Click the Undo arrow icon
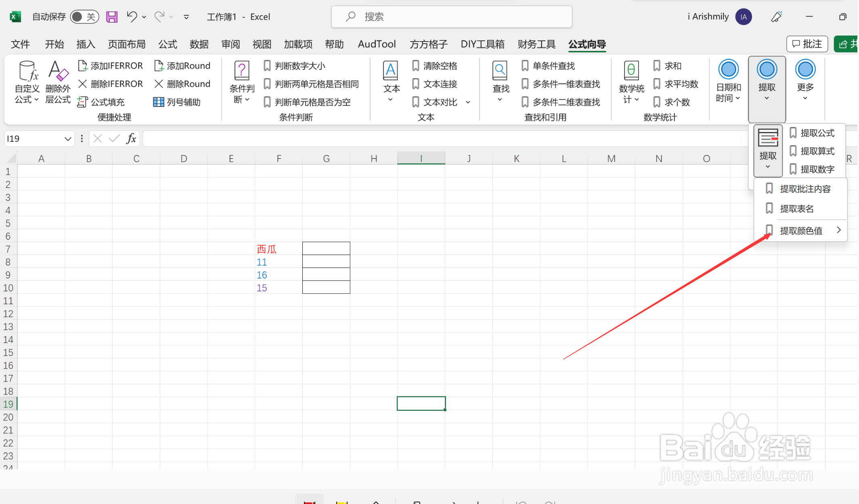Image resolution: width=859 pixels, height=504 pixels. point(132,17)
